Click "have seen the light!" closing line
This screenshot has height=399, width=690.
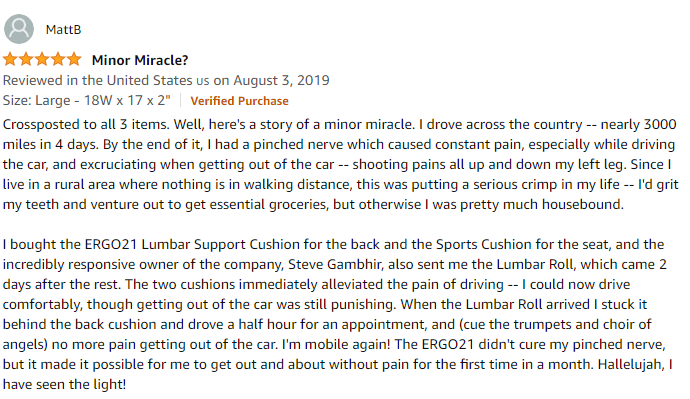click(64, 384)
